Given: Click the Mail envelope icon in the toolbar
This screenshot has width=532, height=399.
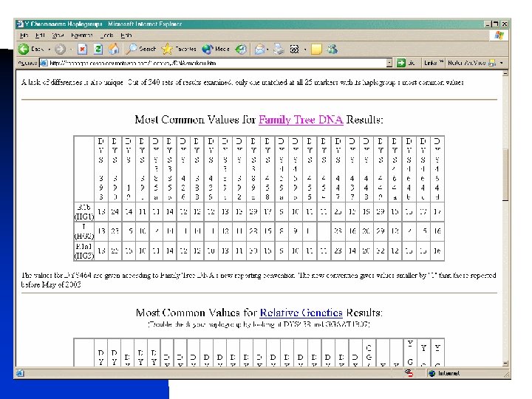Looking at the screenshot, I should [x=259, y=50].
